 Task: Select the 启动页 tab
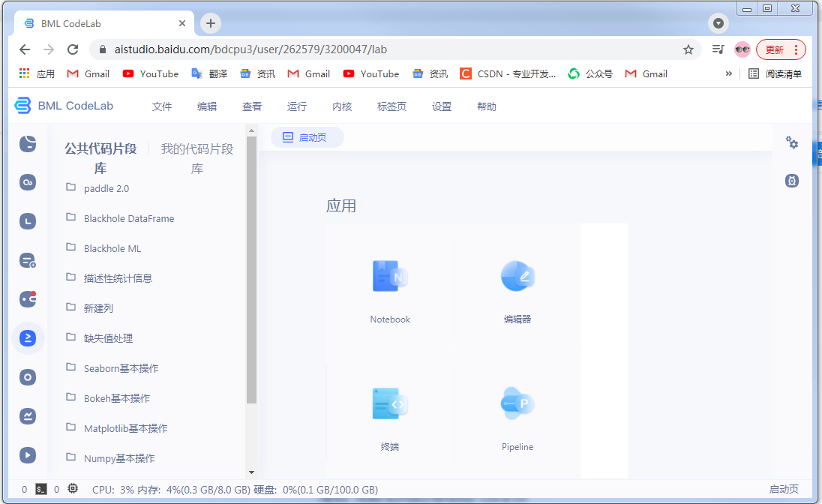coord(307,137)
